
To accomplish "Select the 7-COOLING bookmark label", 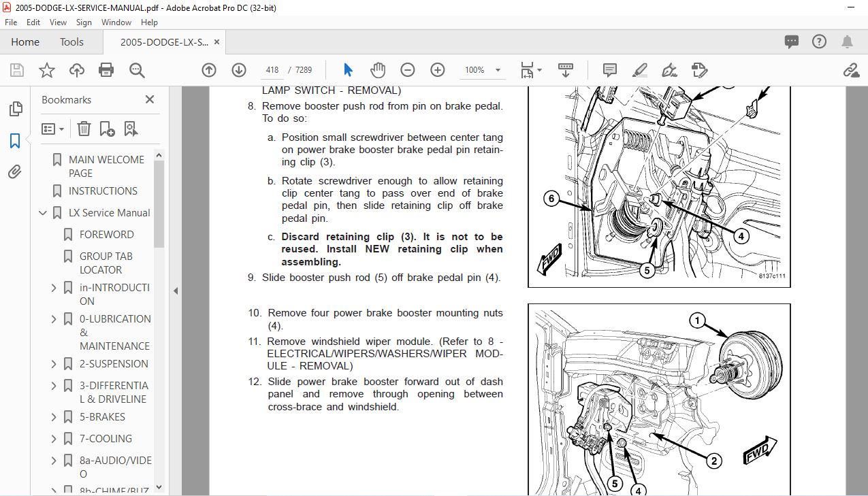I will tap(106, 439).
